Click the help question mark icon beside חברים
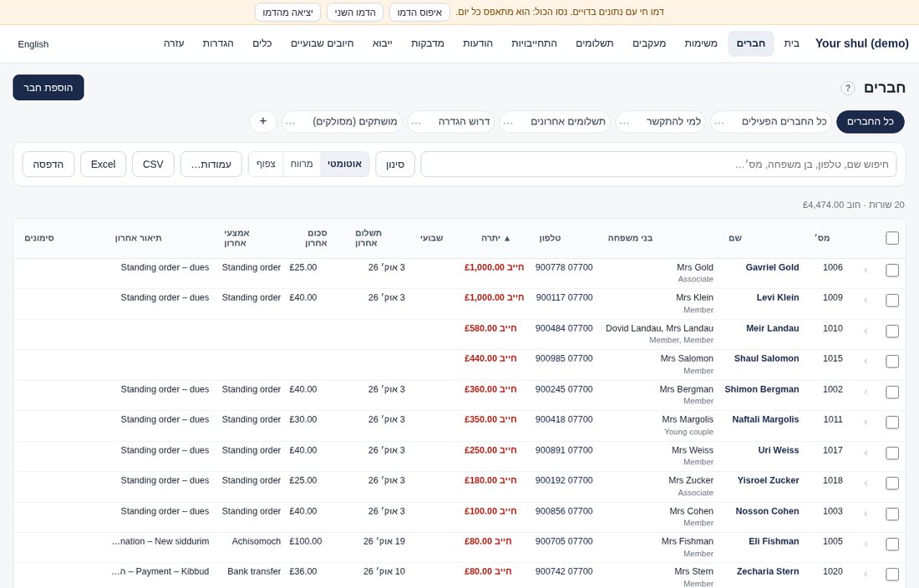The width and height of the screenshot is (919, 588). (847, 88)
